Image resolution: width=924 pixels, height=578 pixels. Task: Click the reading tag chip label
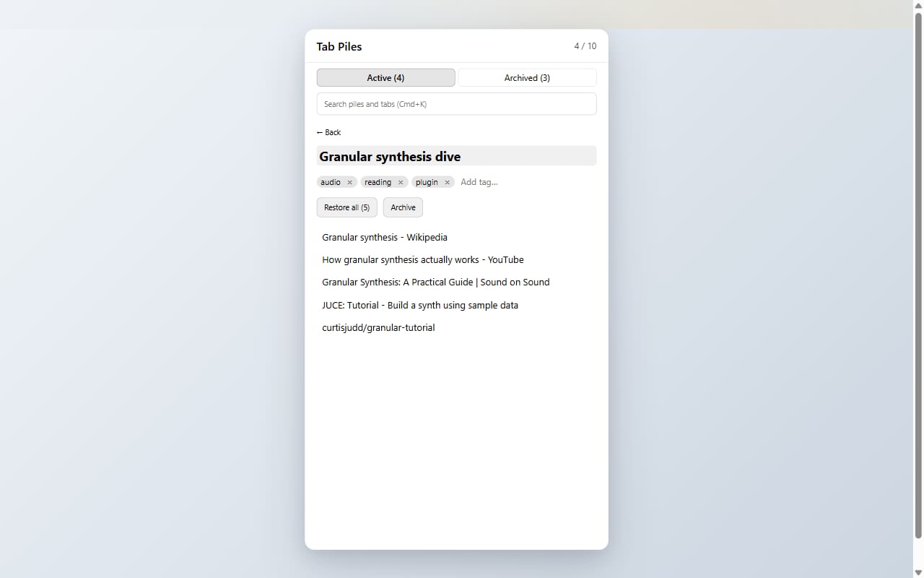(378, 182)
